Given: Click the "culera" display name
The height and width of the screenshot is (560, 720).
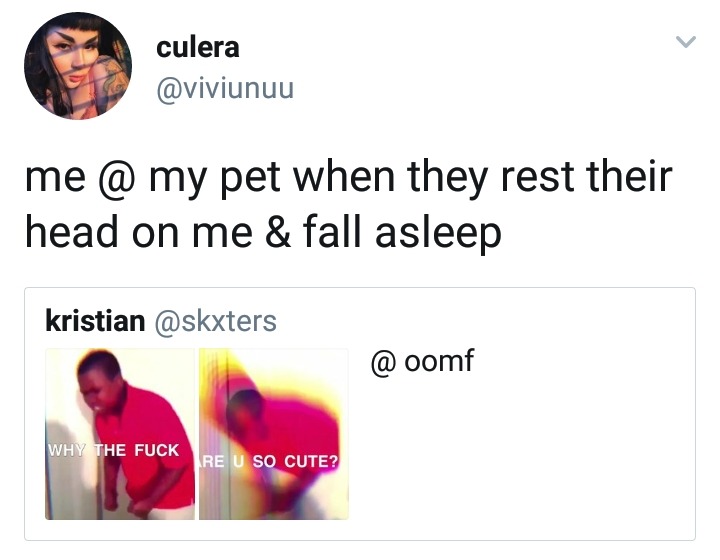Looking at the screenshot, I should 198,47.
